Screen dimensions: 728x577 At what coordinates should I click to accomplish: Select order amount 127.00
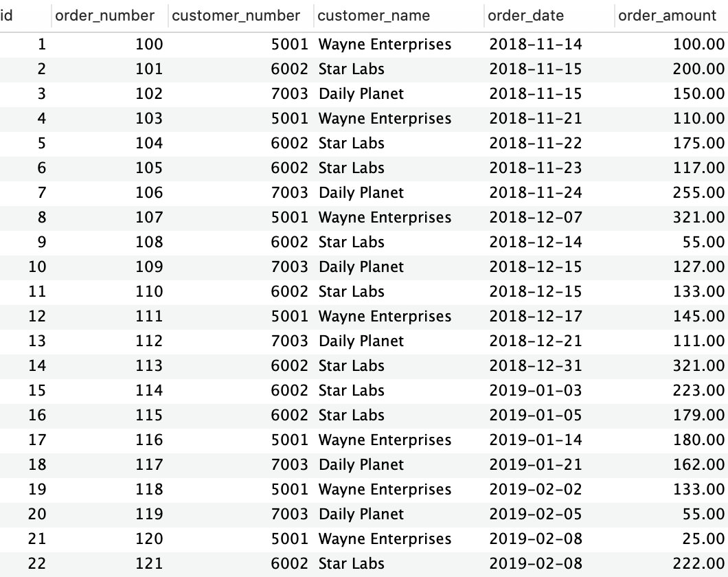pos(698,267)
